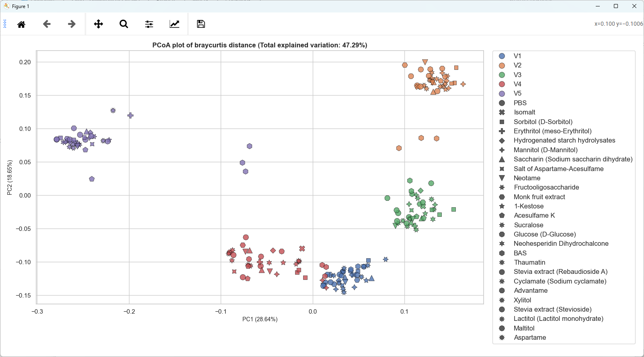
Task: Click Neotame inverted triangle marker in legend
Action: coord(502,178)
